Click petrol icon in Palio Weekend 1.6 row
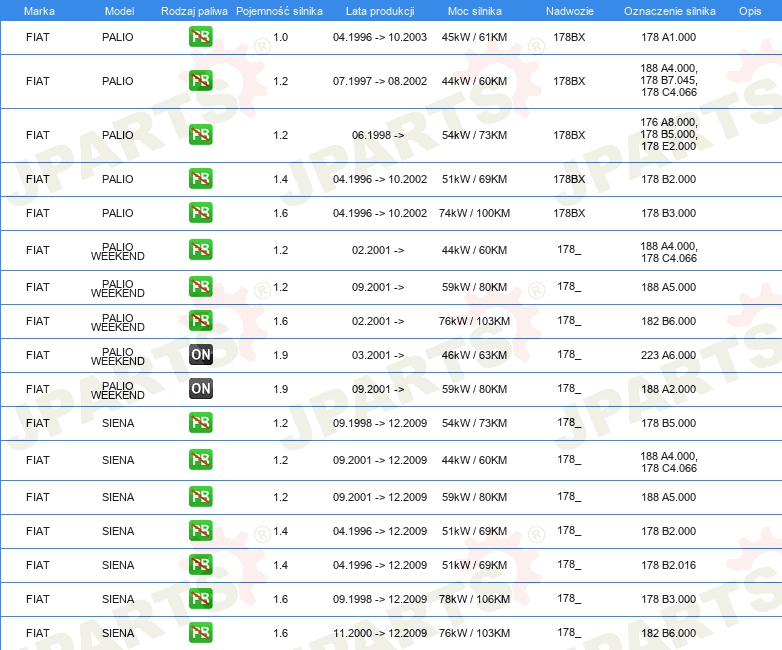This screenshot has width=782, height=650. point(200,320)
